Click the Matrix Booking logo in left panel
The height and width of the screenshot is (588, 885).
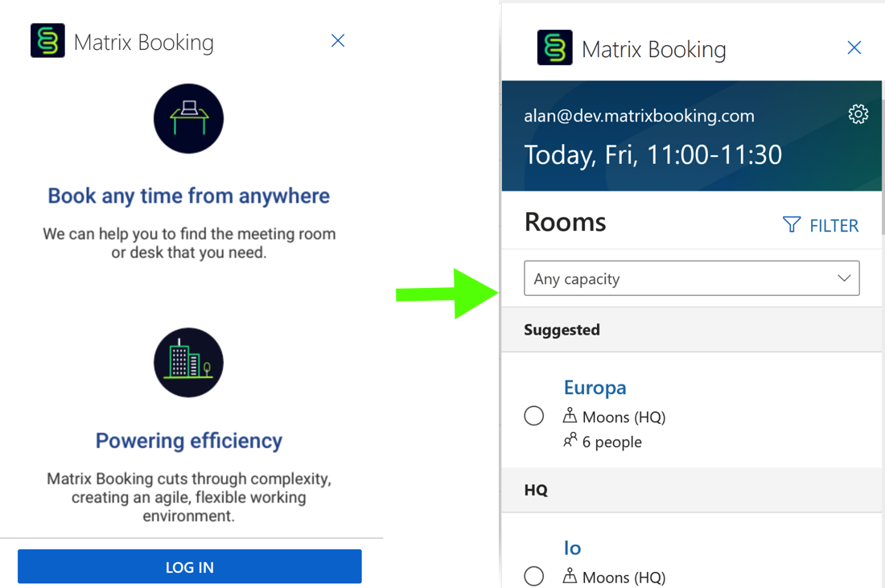click(x=47, y=41)
